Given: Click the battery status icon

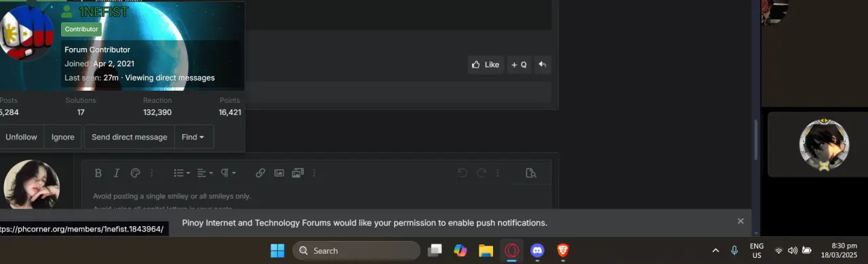Looking at the screenshot, I should click(x=807, y=250).
